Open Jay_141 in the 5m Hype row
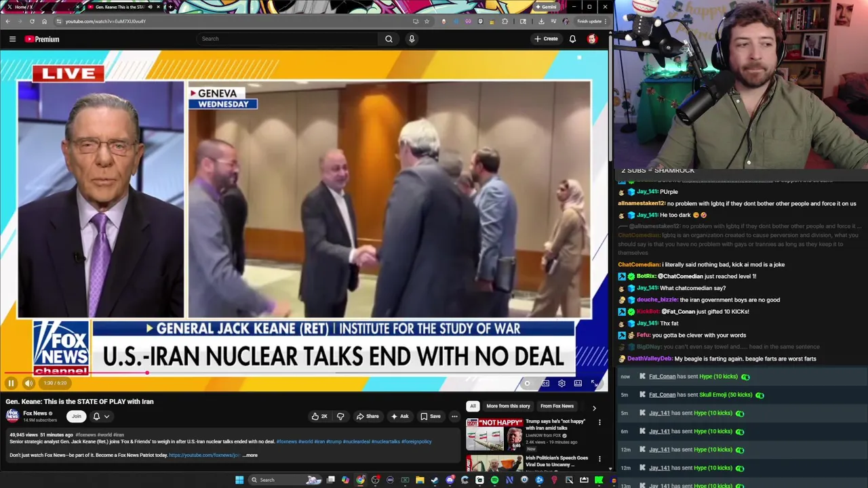 tap(659, 413)
